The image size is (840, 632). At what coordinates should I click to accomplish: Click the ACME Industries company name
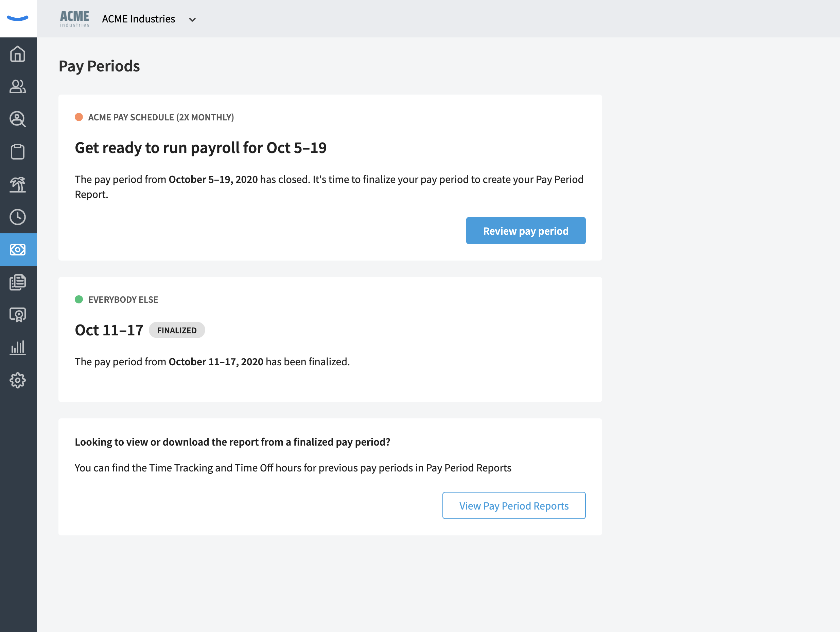pos(139,19)
